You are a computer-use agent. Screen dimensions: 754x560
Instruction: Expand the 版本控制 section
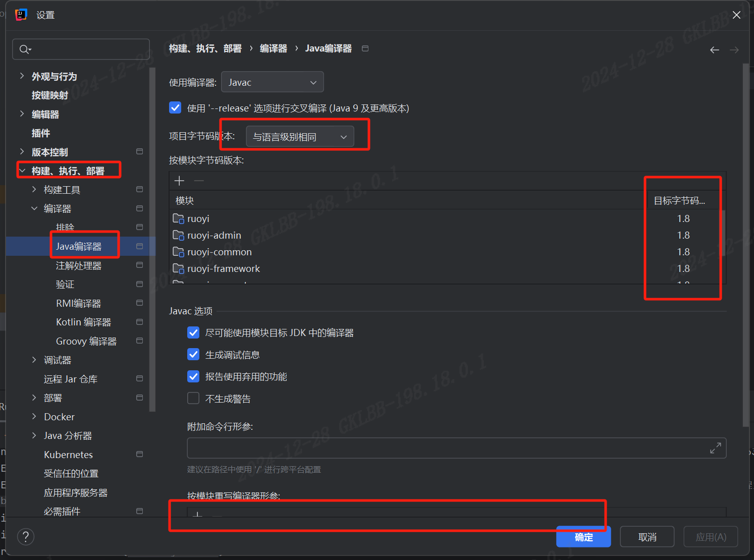coord(22,151)
